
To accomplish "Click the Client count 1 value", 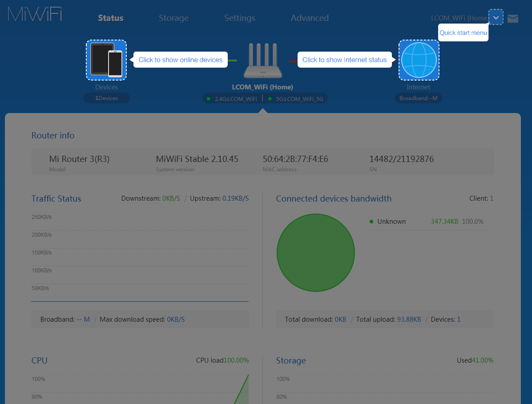I will pos(492,198).
